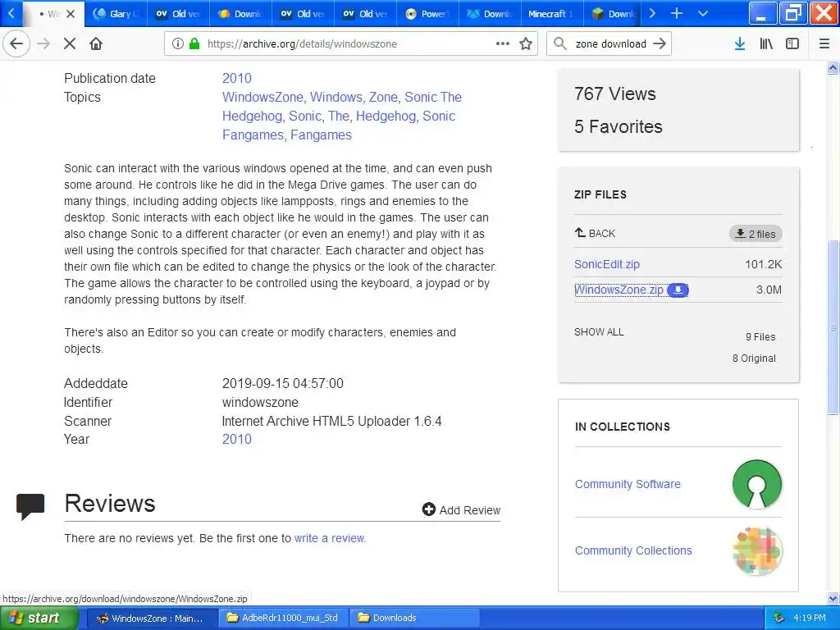Switch to the Downl tab with green cube
840x630 pixels.
click(614, 14)
